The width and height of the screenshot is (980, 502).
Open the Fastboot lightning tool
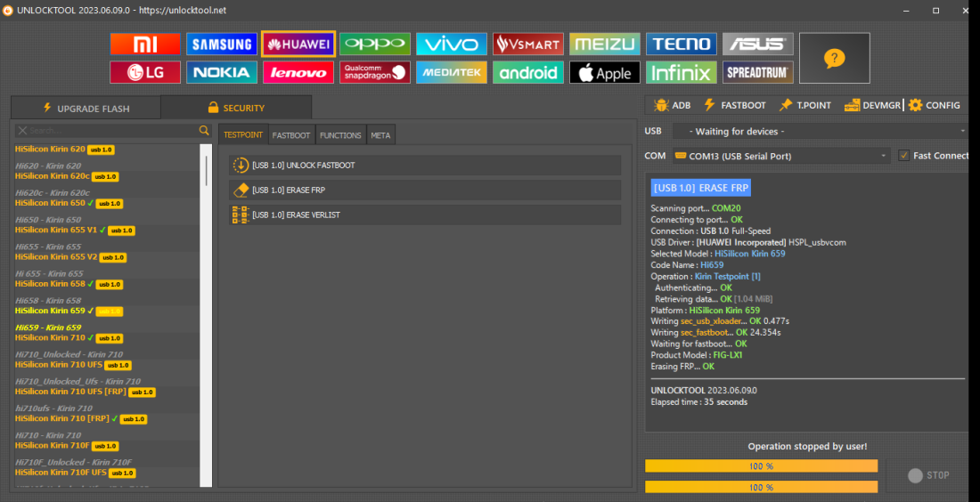click(734, 105)
